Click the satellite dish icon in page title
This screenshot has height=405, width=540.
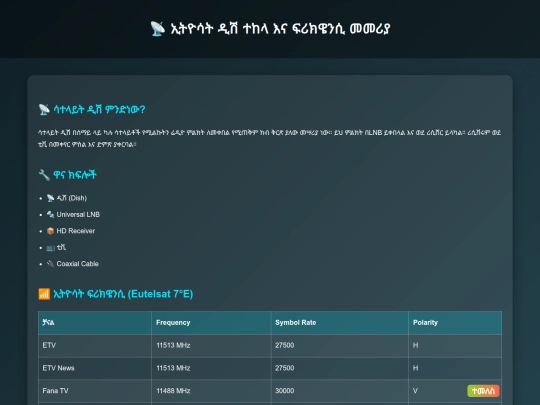click(x=158, y=29)
